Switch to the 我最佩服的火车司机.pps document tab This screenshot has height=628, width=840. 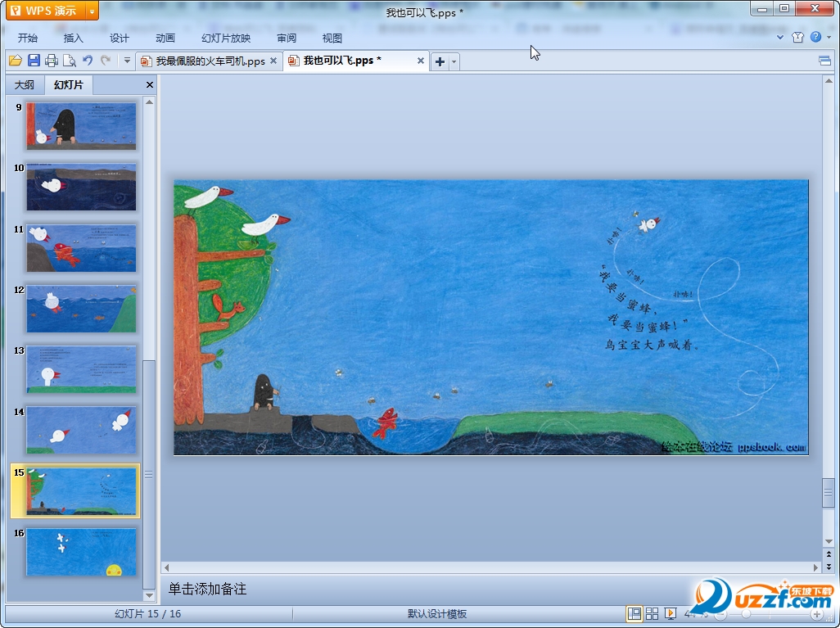tap(204, 61)
